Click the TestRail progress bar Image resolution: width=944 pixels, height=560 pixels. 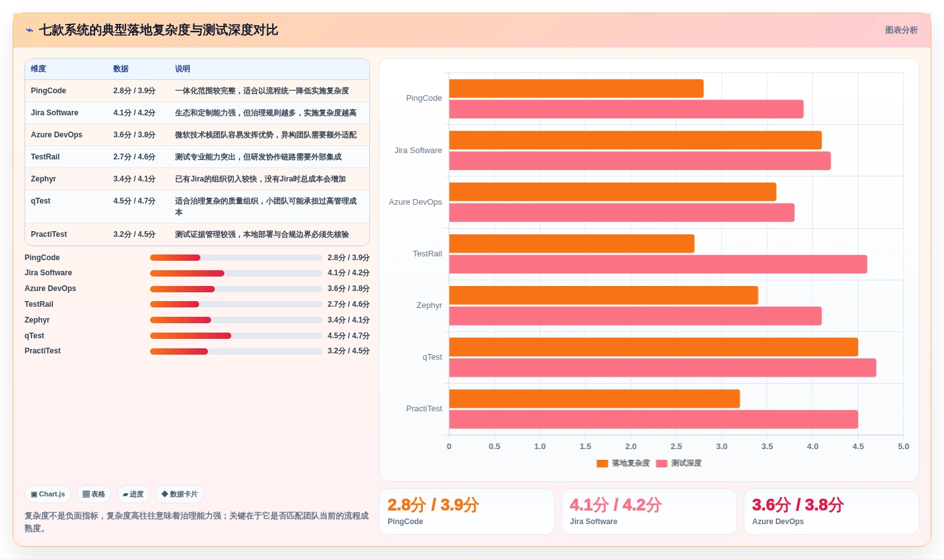(x=236, y=304)
